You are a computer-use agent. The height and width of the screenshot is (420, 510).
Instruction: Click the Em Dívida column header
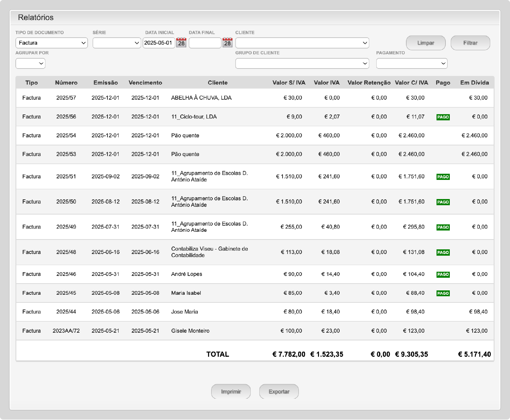click(x=474, y=83)
